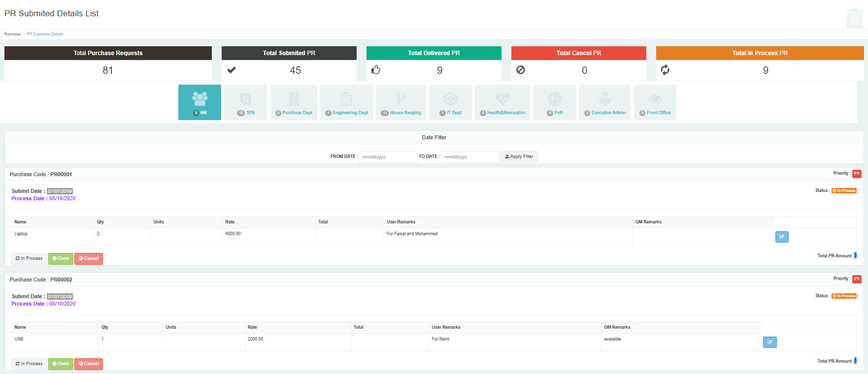Select the Purchase Dept icon tile
The image size is (868, 374).
pyautogui.click(x=294, y=102)
